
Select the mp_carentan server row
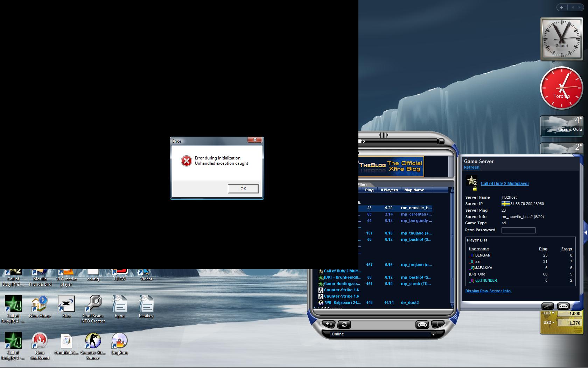(395, 214)
